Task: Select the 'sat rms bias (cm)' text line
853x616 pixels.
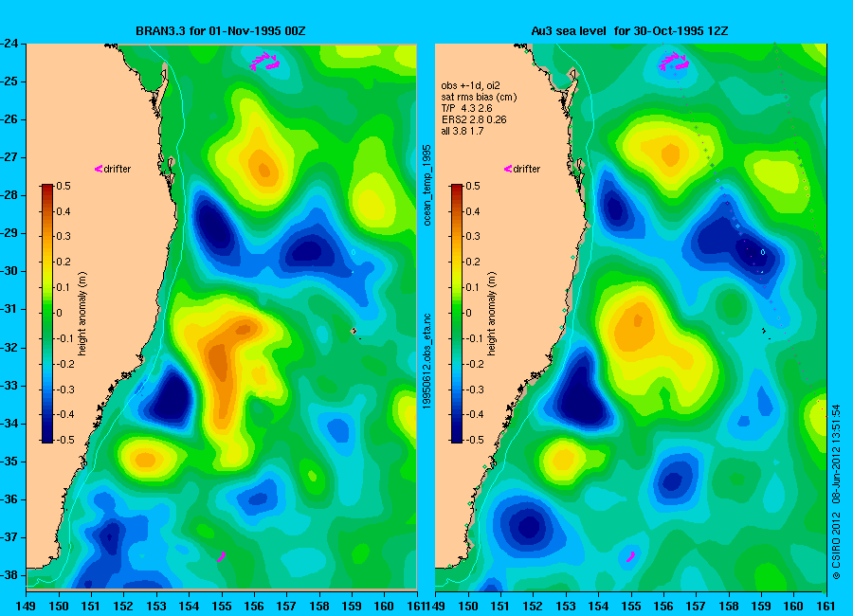Action: tap(480, 97)
